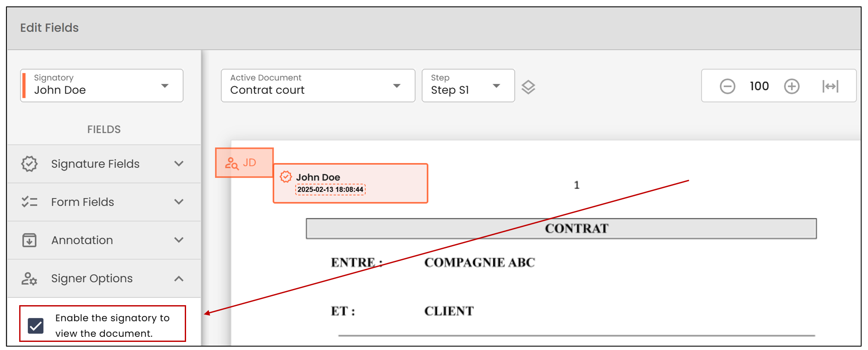Click the zoom out minus icon

(x=727, y=86)
